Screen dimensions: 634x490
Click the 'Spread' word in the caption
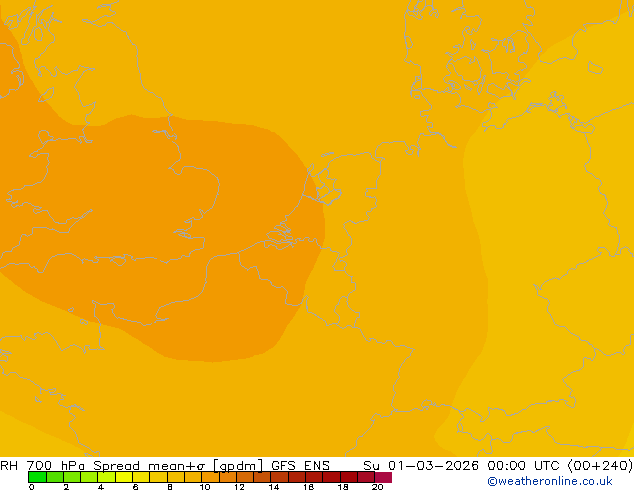pyautogui.click(x=116, y=465)
